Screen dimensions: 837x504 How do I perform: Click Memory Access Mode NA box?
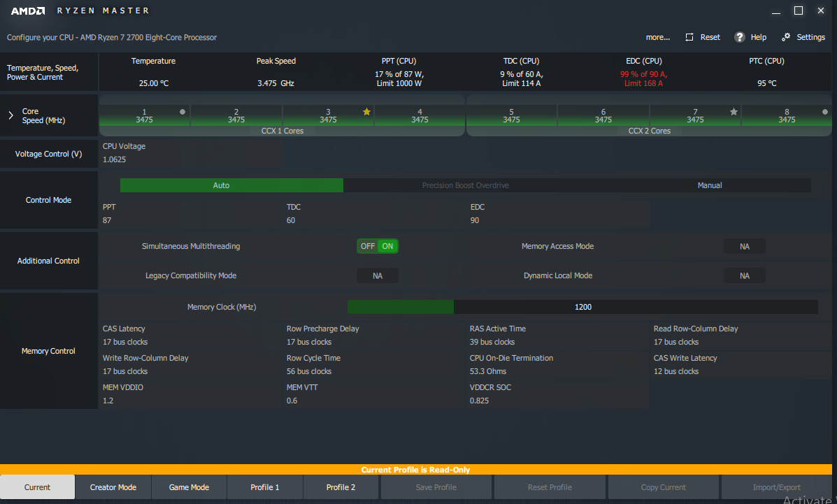(744, 246)
